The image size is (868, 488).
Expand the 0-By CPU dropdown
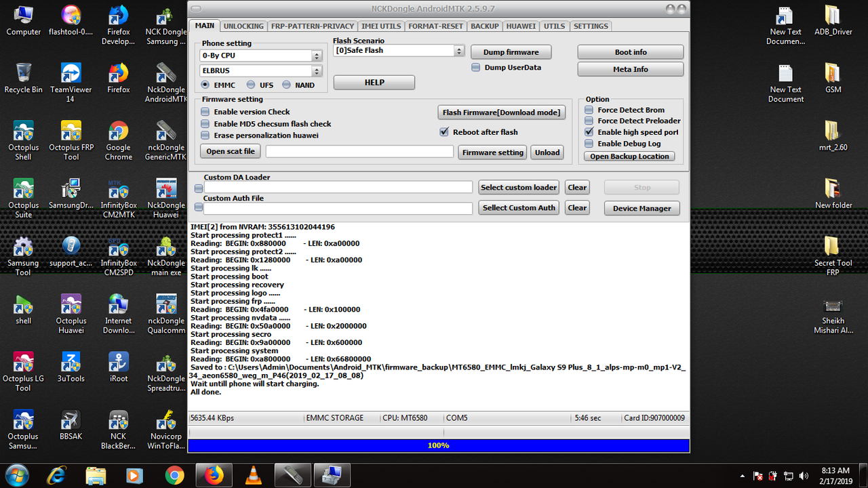(x=317, y=56)
